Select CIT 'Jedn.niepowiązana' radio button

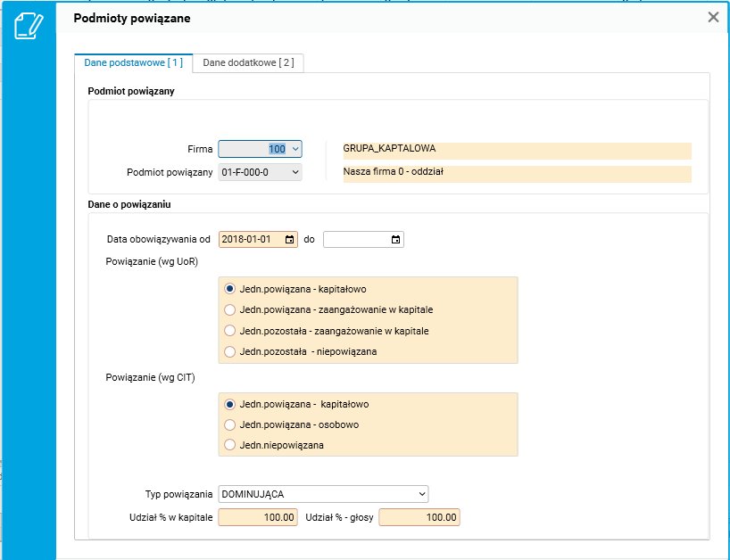pyautogui.click(x=230, y=445)
